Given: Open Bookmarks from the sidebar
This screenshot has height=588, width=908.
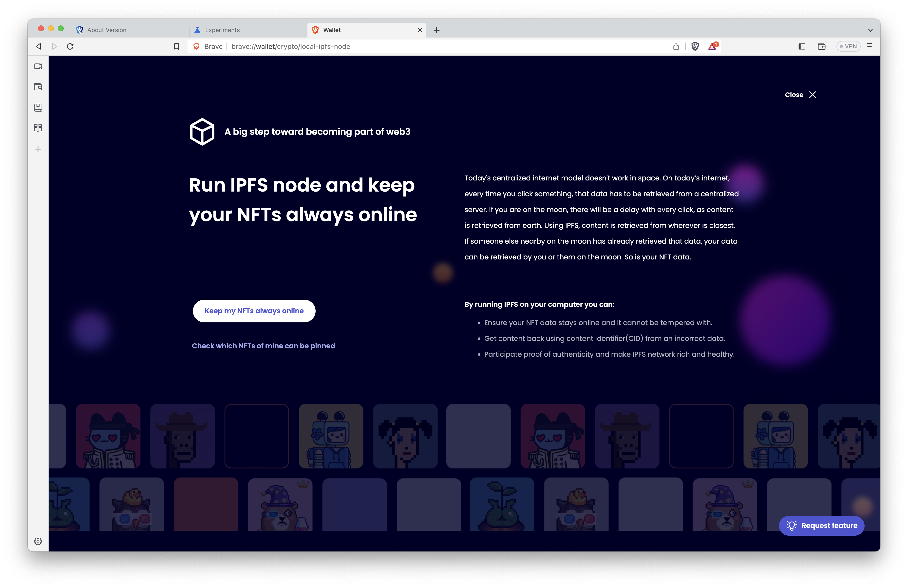Looking at the screenshot, I should click(x=38, y=107).
